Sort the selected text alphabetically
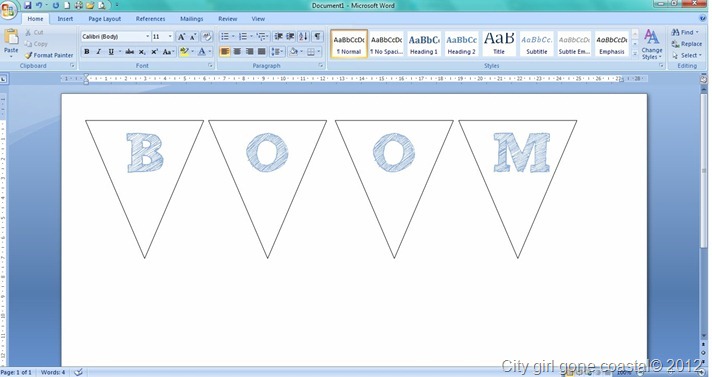The image size is (712, 377). coord(303,36)
